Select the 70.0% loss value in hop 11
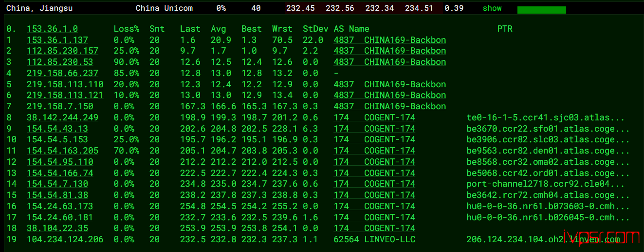 click(127, 151)
